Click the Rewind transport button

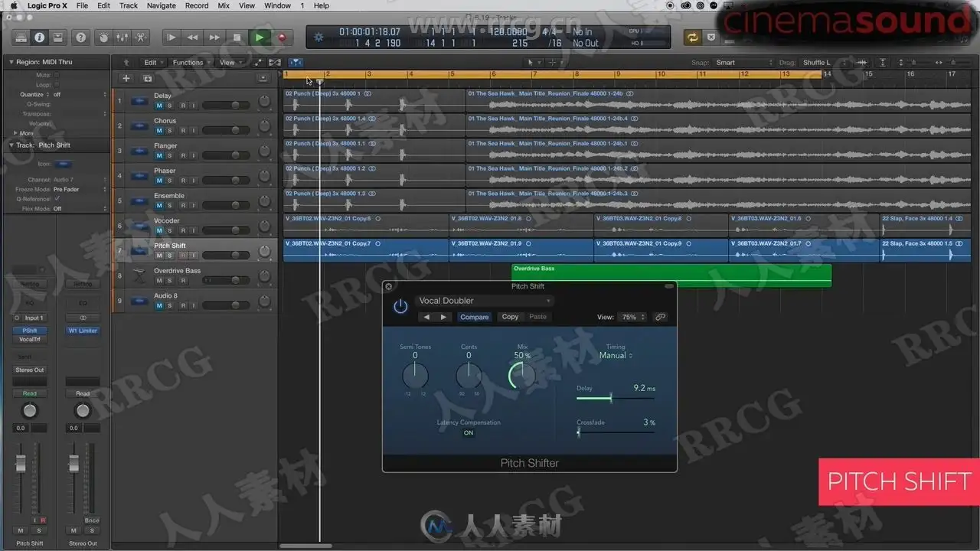click(x=193, y=37)
